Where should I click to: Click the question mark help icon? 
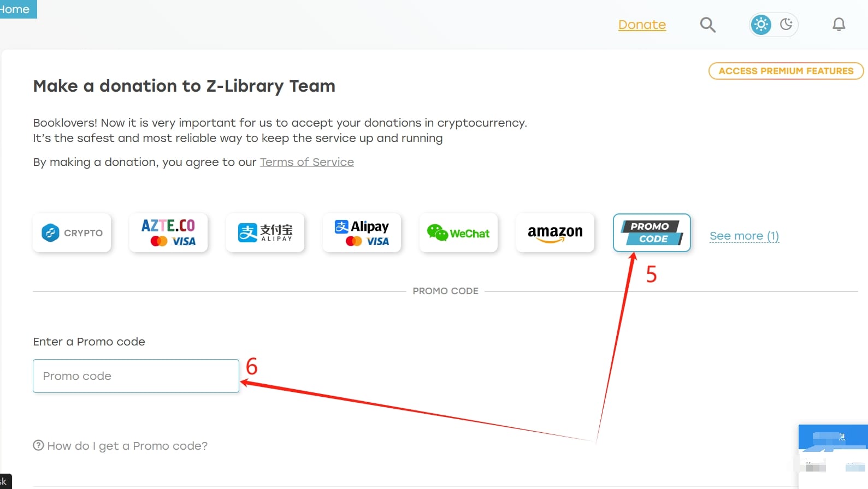38,445
